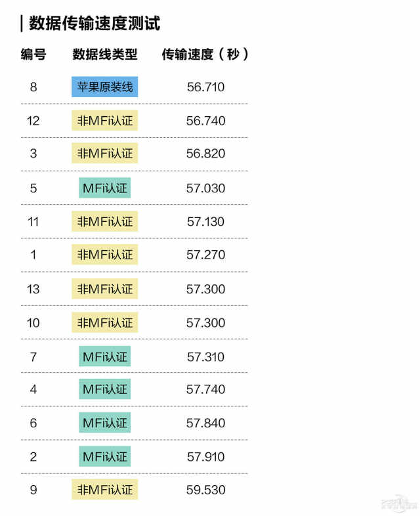This screenshot has height=516, width=420.
Task: Click the green MFi认证 tag in row 5
Action: (104, 188)
